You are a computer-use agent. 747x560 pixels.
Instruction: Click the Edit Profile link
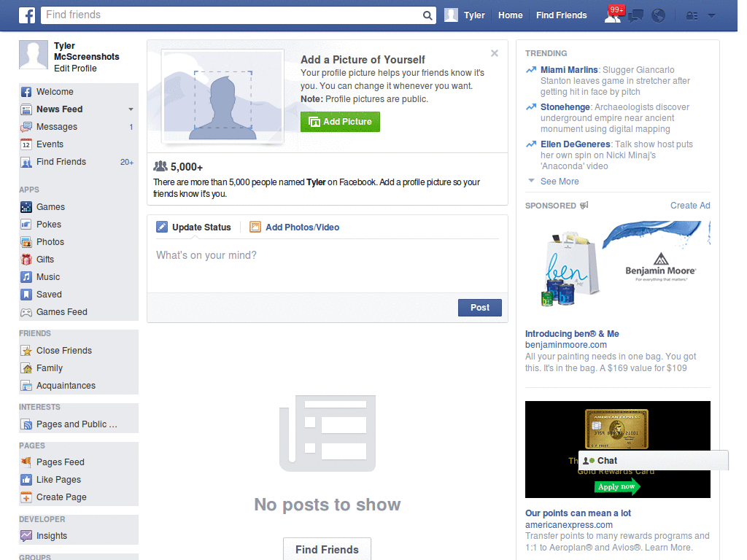(x=75, y=69)
